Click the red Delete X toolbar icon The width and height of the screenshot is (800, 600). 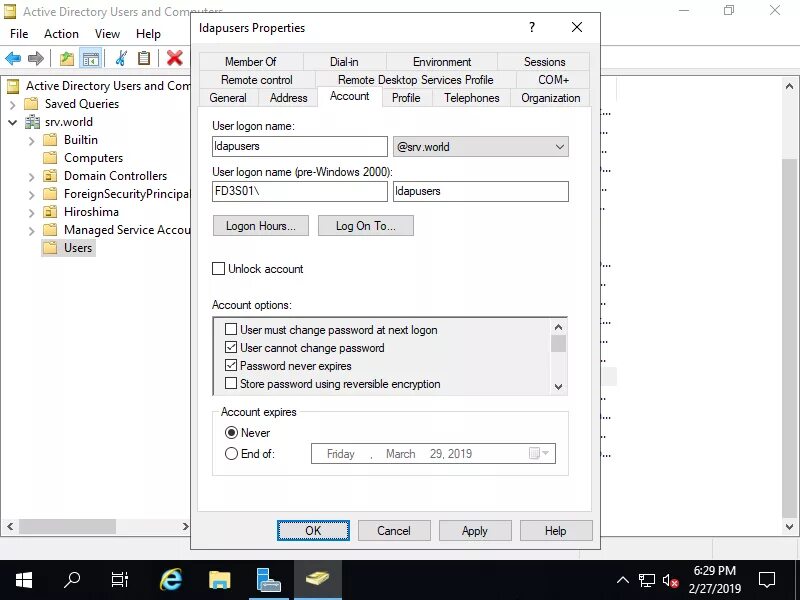click(174, 58)
